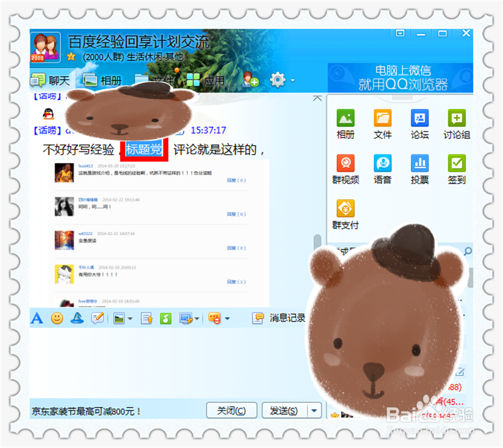Collapse chat with the top up-arrow
This screenshot has height=448, width=503.
(x=318, y=98)
